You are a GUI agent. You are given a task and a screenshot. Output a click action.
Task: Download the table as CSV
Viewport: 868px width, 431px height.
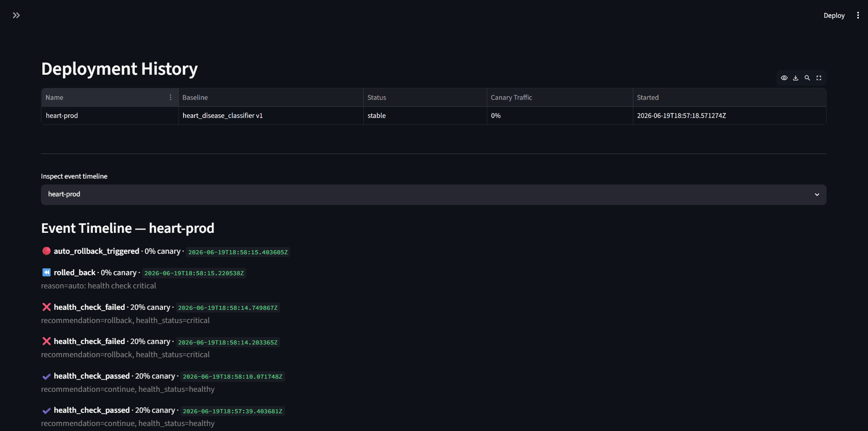[796, 78]
